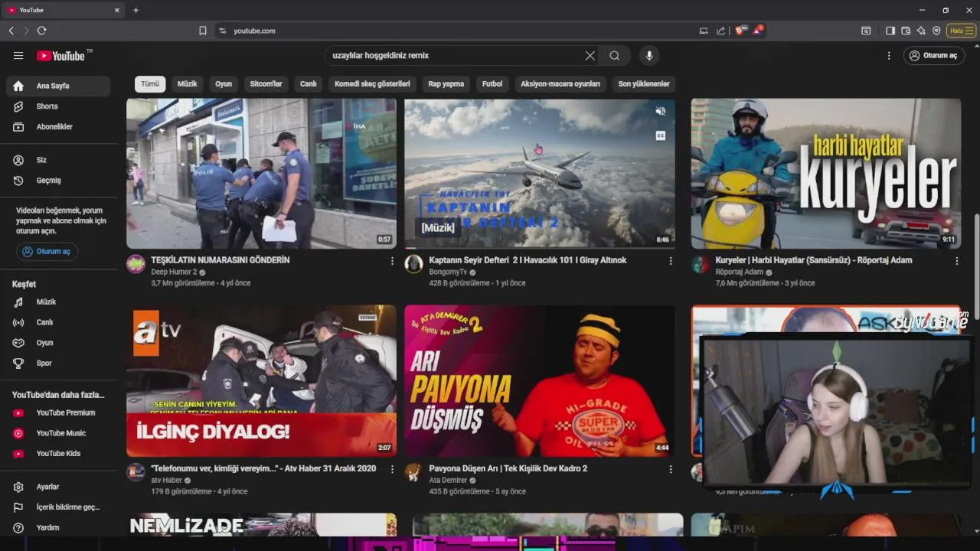980x551 pixels.
Task: Select the Oyun filter chip
Action: tap(224, 84)
